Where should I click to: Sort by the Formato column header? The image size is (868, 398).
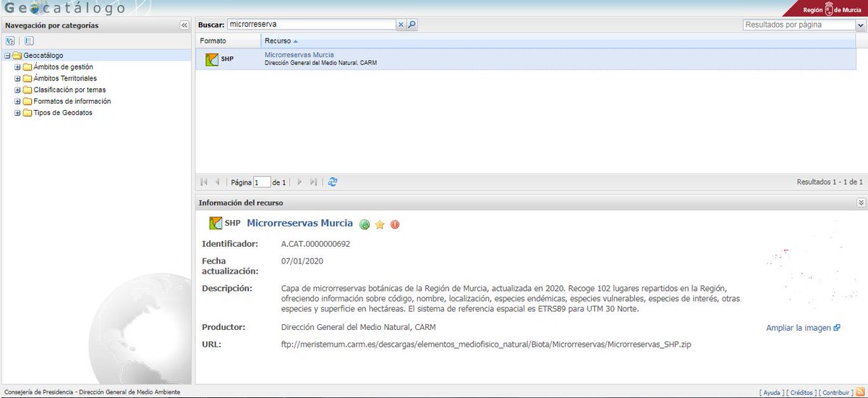pyautogui.click(x=213, y=41)
